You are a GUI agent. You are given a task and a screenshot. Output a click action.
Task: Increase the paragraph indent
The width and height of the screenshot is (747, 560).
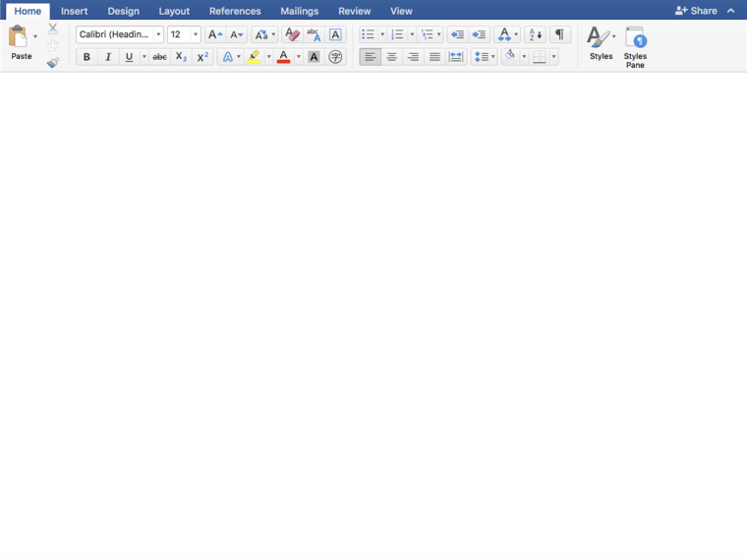[x=479, y=34]
